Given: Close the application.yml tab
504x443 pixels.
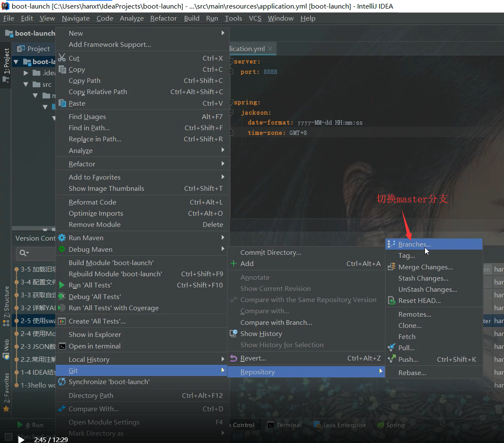Looking at the screenshot, I should (x=270, y=49).
